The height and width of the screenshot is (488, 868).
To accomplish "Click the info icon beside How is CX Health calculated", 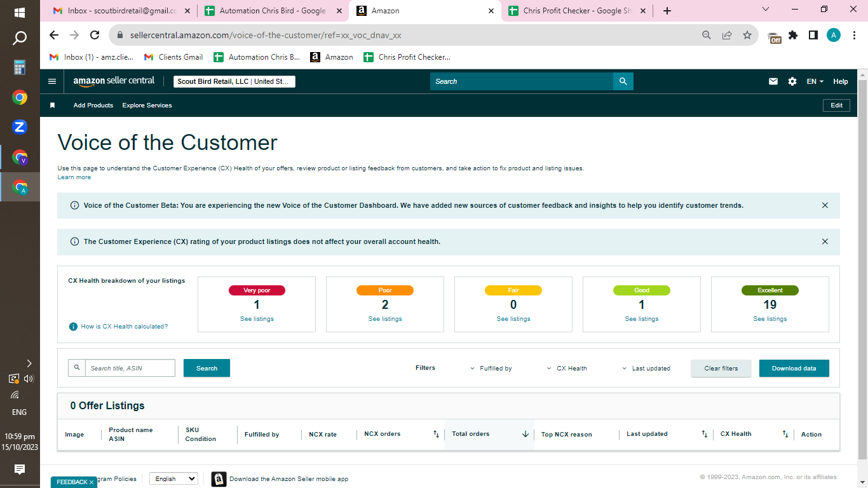I will pos(73,327).
